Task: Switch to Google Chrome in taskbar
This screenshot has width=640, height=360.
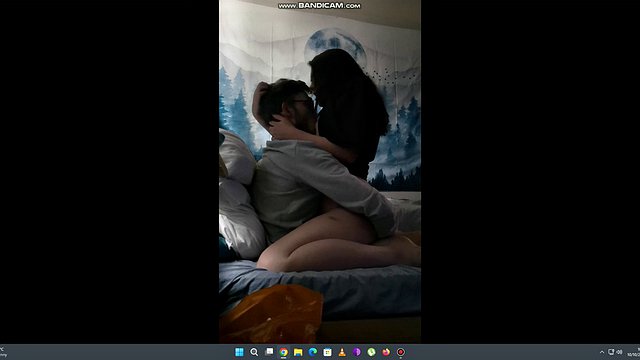Action: [x=284, y=352]
